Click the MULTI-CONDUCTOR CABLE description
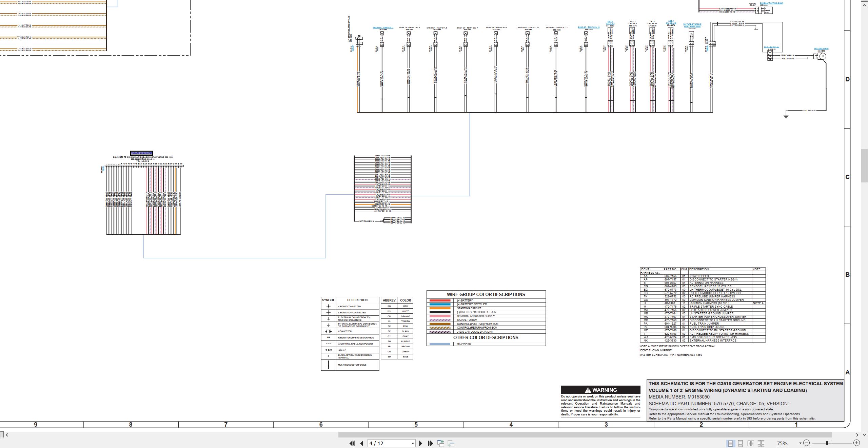 352,365
